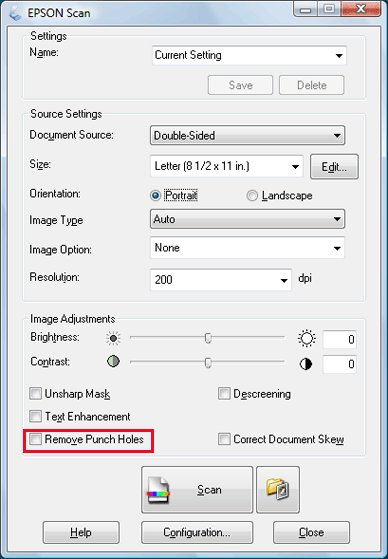The height and width of the screenshot is (559, 388).
Task: Tick the Descreening checkbox
Action: click(224, 394)
